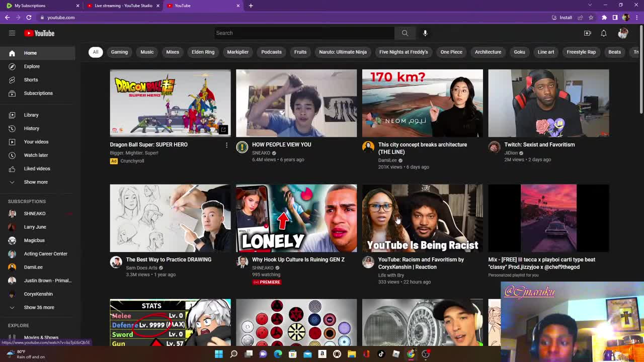Viewport: 644px width, 362px height.
Task: Open History in the sidebar
Action: tap(38, 128)
